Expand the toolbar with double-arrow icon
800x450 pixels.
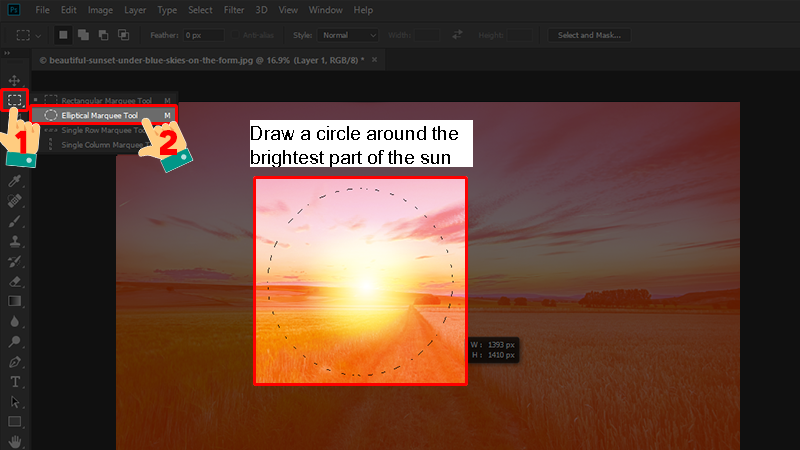pos(7,53)
